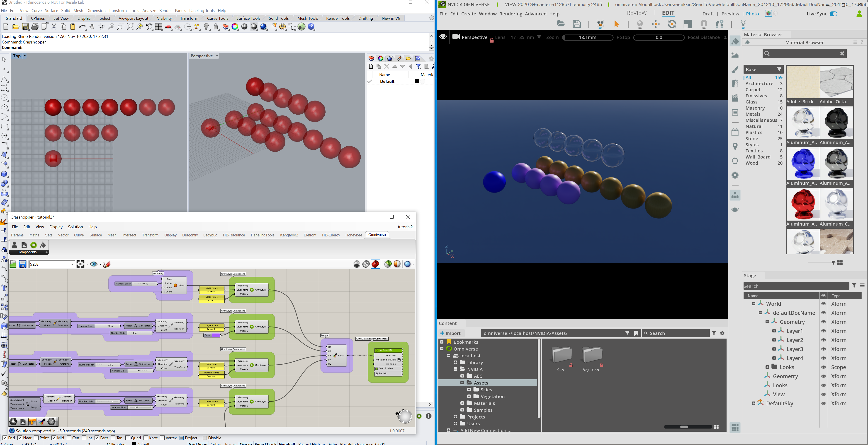Open the Base material library dropdown
The height and width of the screenshot is (445, 868).
[763, 69]
